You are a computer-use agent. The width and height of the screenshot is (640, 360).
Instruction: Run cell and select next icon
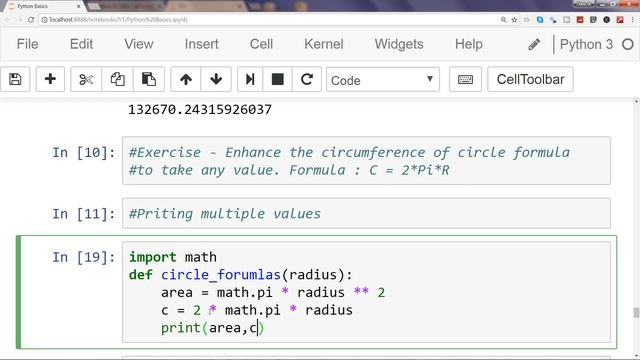250,79
